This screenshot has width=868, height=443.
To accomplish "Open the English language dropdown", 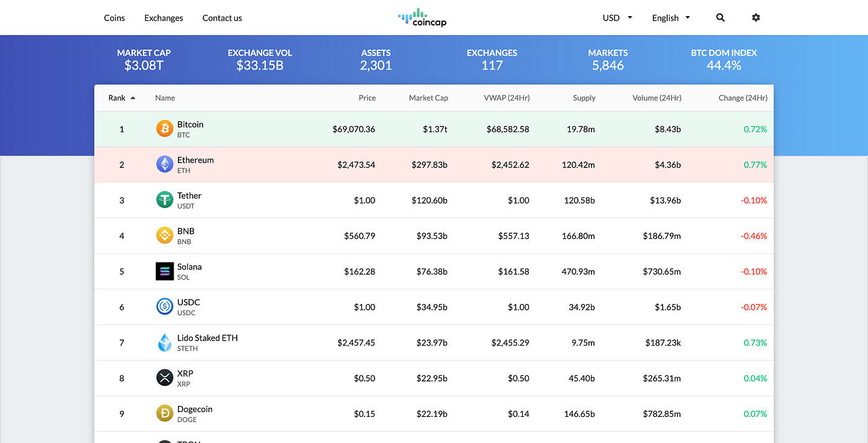I will 671,18.
